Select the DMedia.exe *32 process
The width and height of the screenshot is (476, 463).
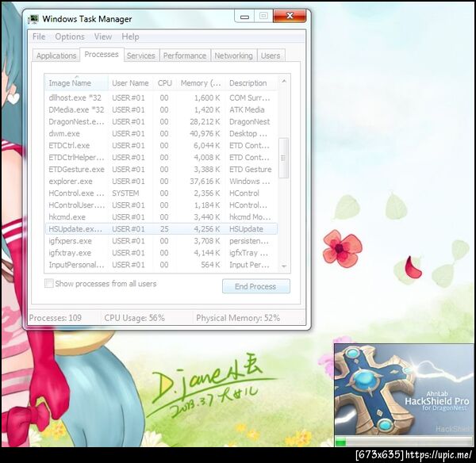point(161,109)
